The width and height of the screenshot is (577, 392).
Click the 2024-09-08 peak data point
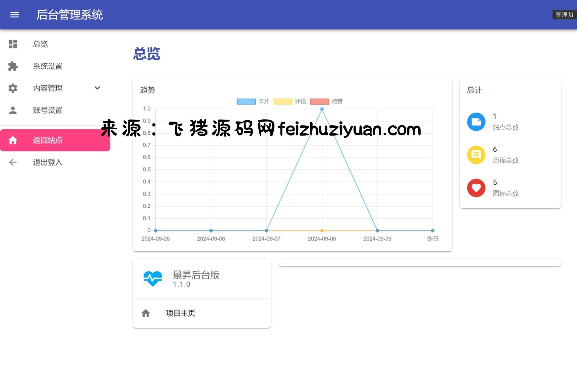click(x=322, y=109)
